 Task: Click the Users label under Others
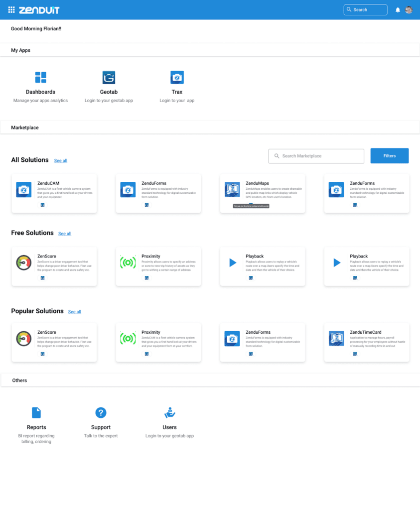pyautogui.click(x=169, y=427)
